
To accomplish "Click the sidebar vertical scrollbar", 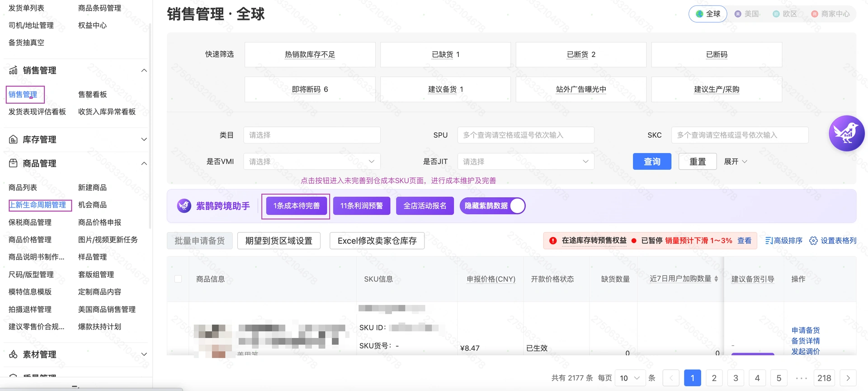I will point(150,127).
